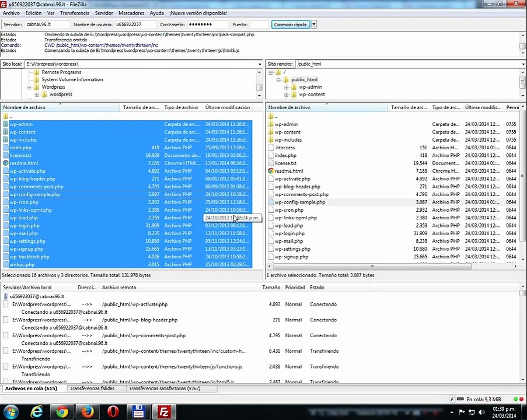Expand the wp-admin node in remote tree
The width and height of the screenshot is (527, 420).
click(286, 87)
